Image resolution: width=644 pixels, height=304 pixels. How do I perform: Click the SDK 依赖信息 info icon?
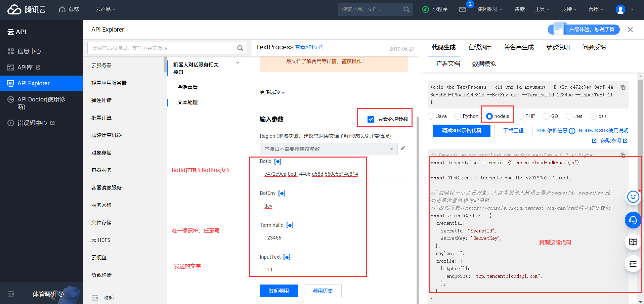pyautogui.click(x=572, y=131)
